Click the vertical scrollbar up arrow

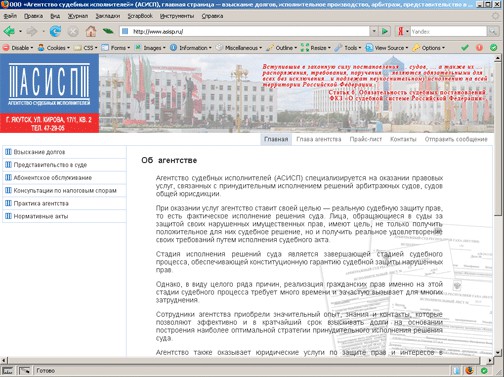click(x=498, y=58)
